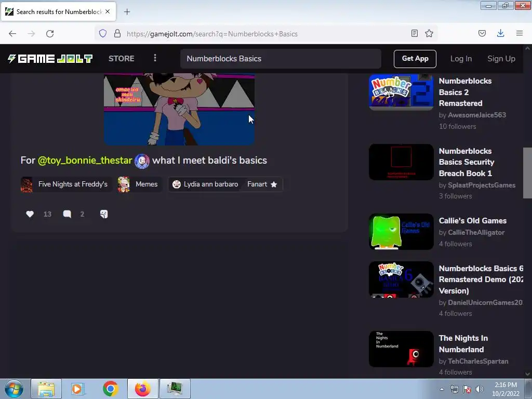The width and height of the screenshot is (532, 399).
Task: Visit the CallieTheAlligator author profile
Action: pyautogui.click(x=476, y=232)
